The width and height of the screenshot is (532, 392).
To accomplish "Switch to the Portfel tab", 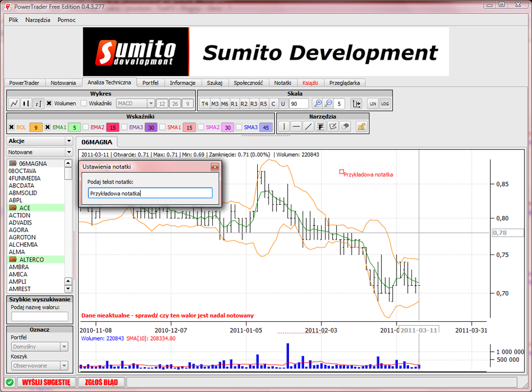I will (150, 83).
